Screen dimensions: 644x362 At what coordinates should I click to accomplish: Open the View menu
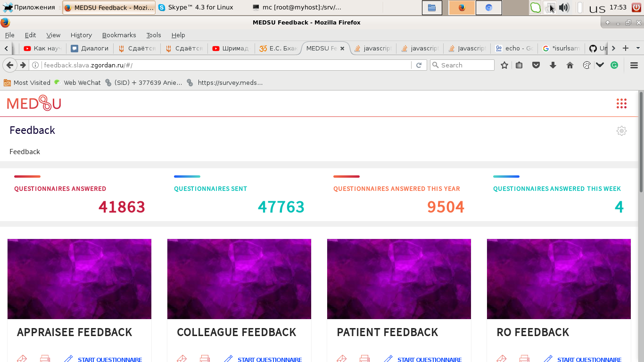(x=53, y=35)
